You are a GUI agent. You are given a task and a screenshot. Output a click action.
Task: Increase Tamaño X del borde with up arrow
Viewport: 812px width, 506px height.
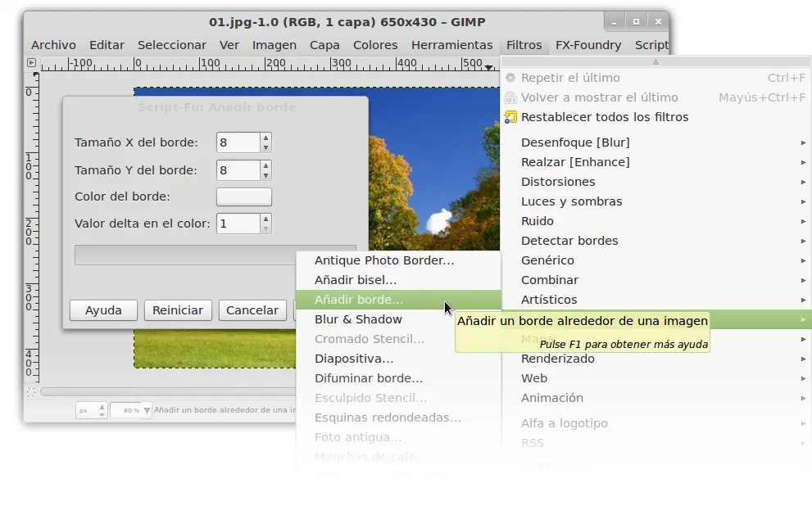(x=265, y=138)
